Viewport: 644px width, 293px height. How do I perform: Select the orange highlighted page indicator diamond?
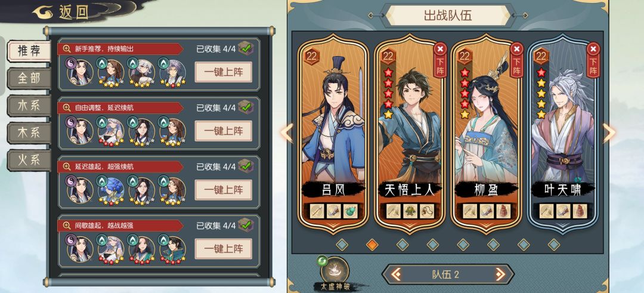pos(372,245)
